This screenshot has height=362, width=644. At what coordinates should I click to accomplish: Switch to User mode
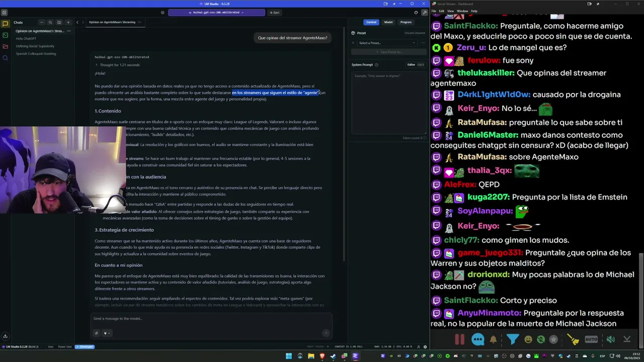(50, 346)
